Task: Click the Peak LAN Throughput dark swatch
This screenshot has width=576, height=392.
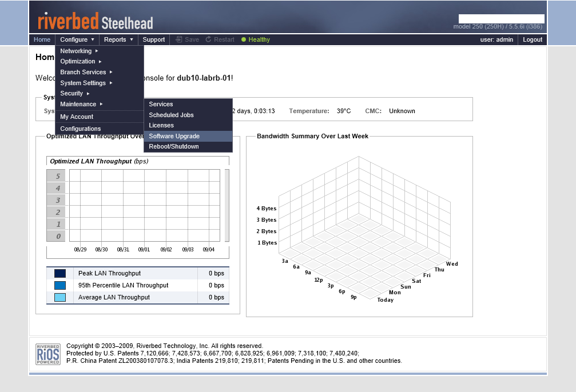Action: [x=60, y=274]
